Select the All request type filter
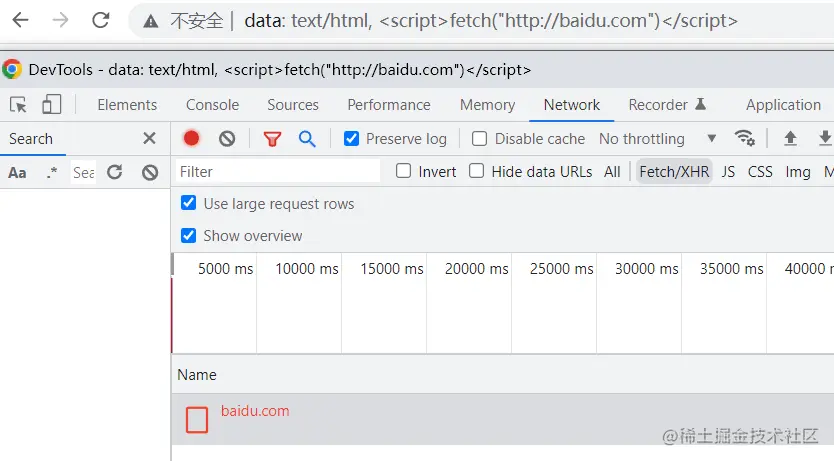 [x=612, y=172]
